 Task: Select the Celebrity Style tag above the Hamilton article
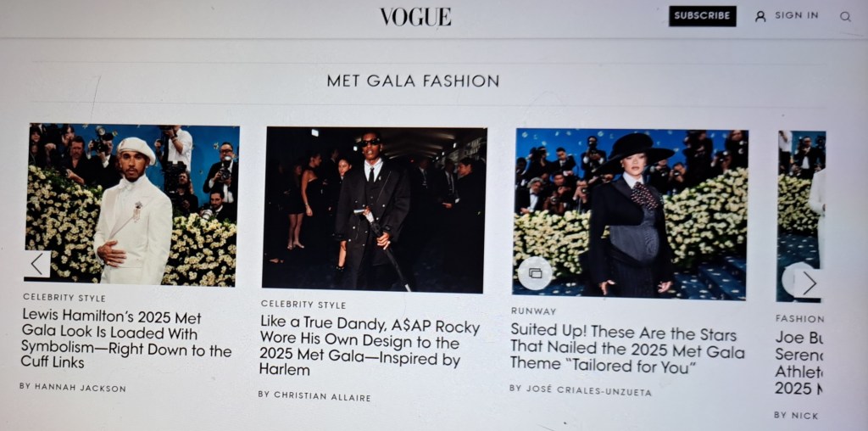click(x=64, y=298)
